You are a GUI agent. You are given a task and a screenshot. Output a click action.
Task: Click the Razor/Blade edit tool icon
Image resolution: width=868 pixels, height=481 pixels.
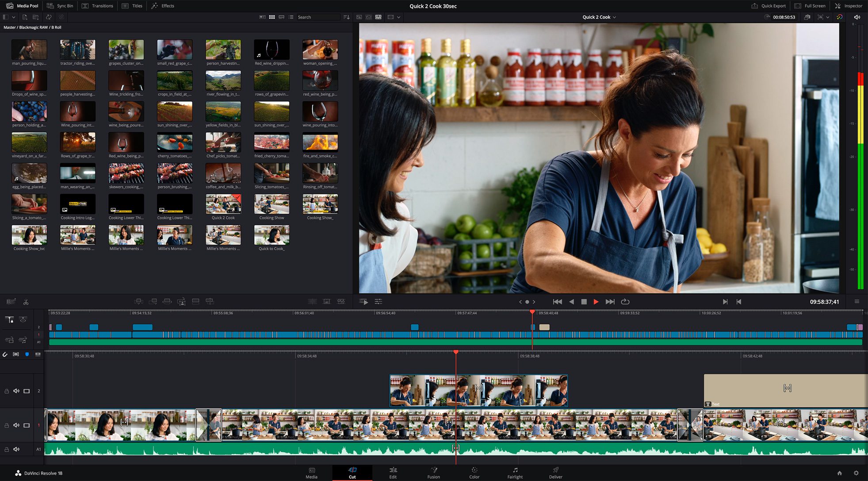[x=26, y=301]
